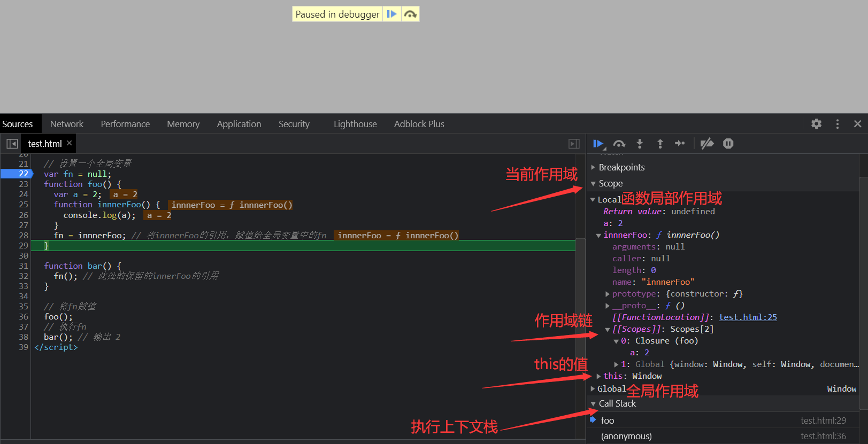Click the code line 'fn = innnerFoo;'
The image size is (868, 444).
[x=90, y=235]
